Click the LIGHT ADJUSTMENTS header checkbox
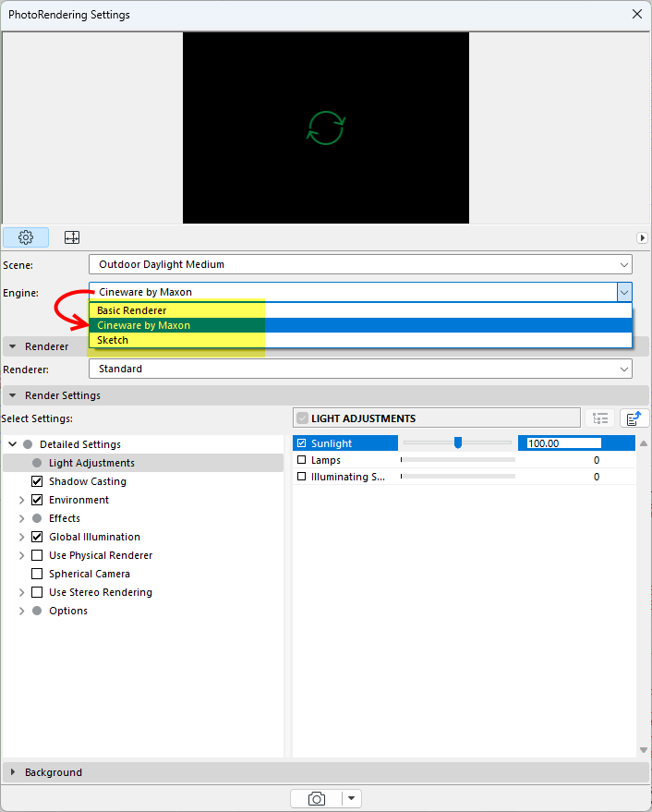The width and height of the screenshot is (652, 812). 302,418
